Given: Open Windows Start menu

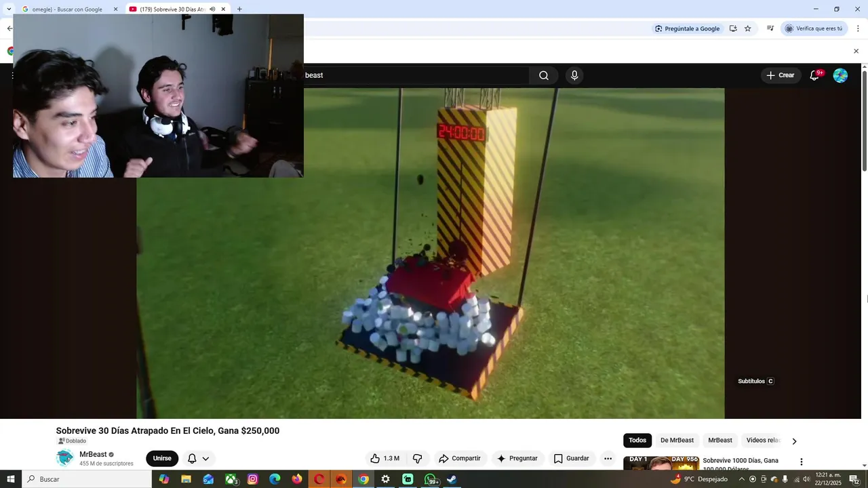Looking at the screenshot, I should 10,479.
